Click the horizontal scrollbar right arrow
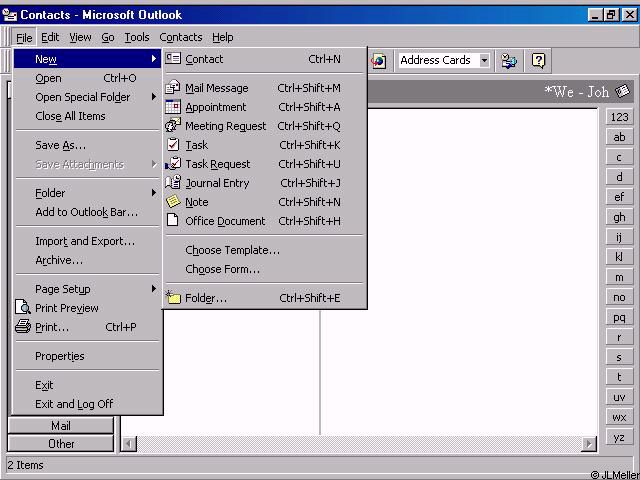Viewport: 640px width, 480px height. [589, 444]
